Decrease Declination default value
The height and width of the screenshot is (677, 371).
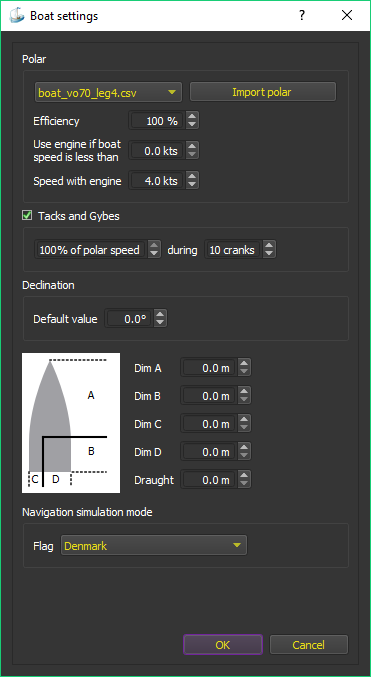tap(160, 323)
